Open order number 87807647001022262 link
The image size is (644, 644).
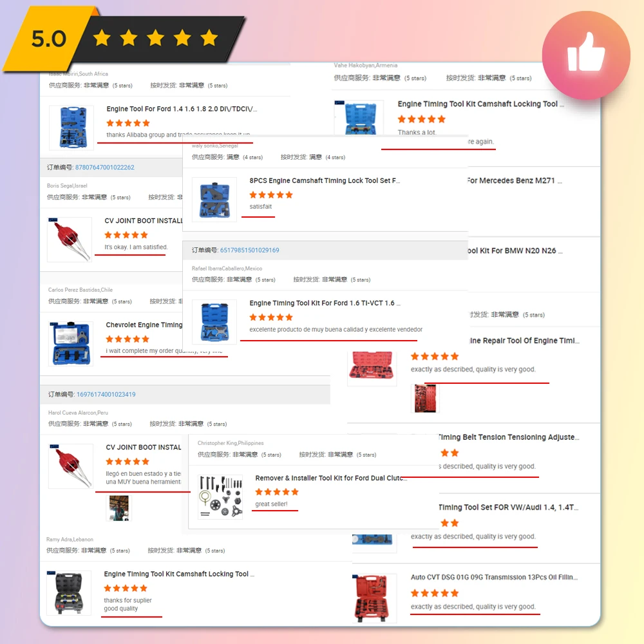pyautogui.click(x=104, y=167)
